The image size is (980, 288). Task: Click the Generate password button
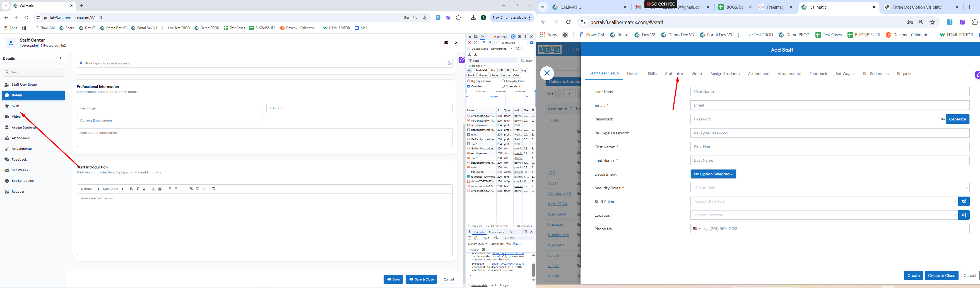[957, 119]
